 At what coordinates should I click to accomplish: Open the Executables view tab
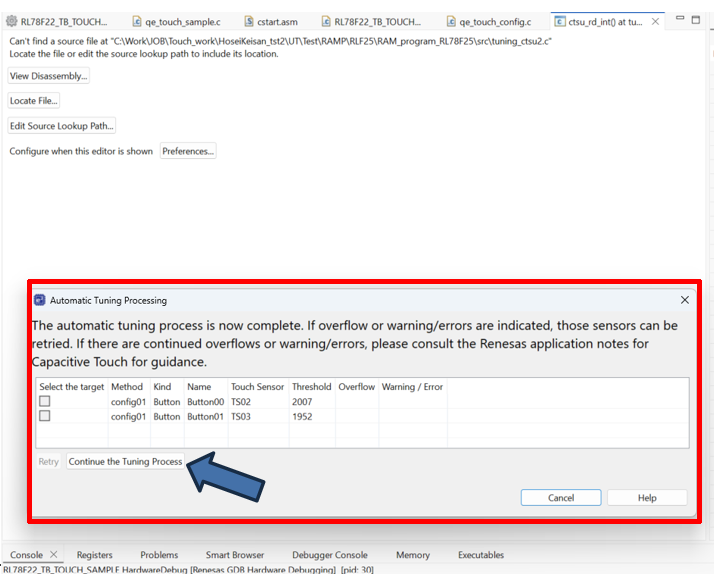[x=481, y=555]
